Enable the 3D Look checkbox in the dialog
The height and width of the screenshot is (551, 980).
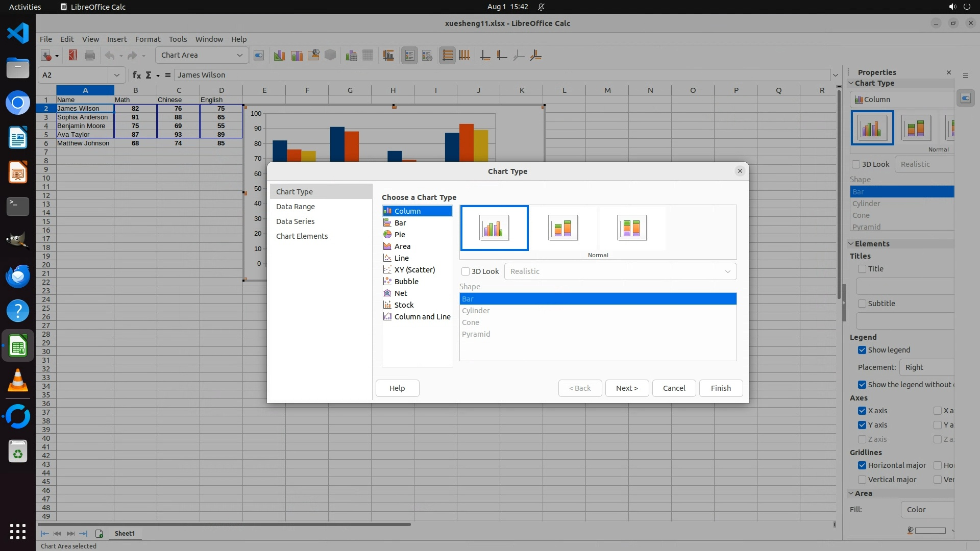point(465,271)
